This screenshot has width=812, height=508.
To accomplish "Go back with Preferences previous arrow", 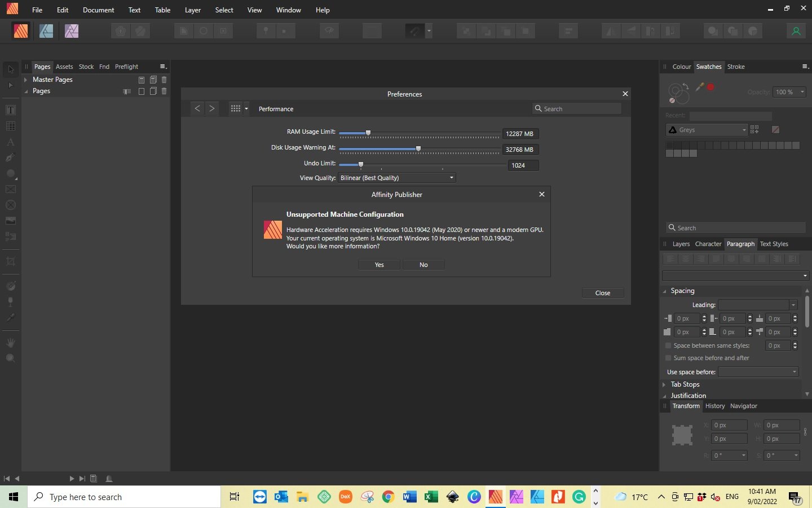I will [x=197, y=108].
